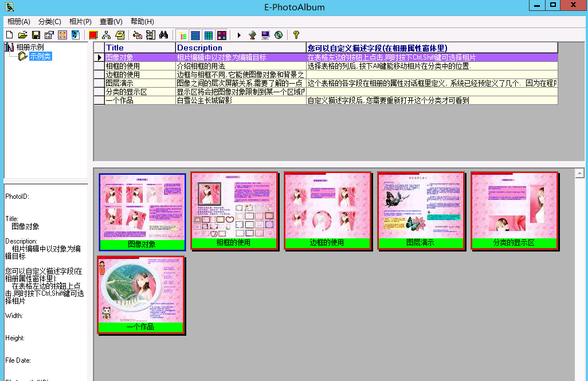
Task: Search photos with the binoculars icon
Action: point(163,35)
